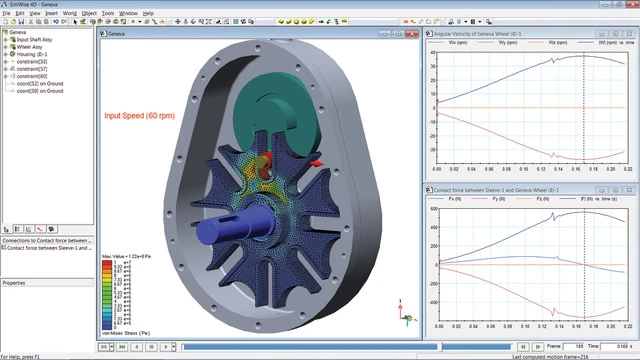
Task: Select "coord[52] on Ground" in the tree
Action: coord(40,84)
